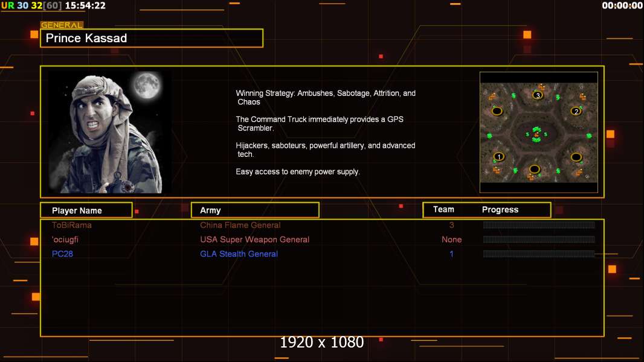The image size is (644, 362).
Task: Click the China Flame General army entry
Action: [x=240, y=225]
